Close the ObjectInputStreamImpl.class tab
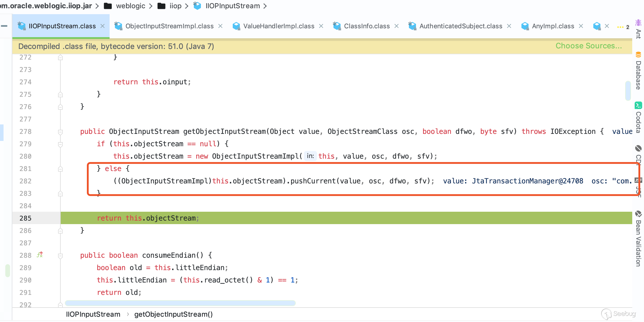The width and height of the screenshot is (644, 322). tap(220, 26)
